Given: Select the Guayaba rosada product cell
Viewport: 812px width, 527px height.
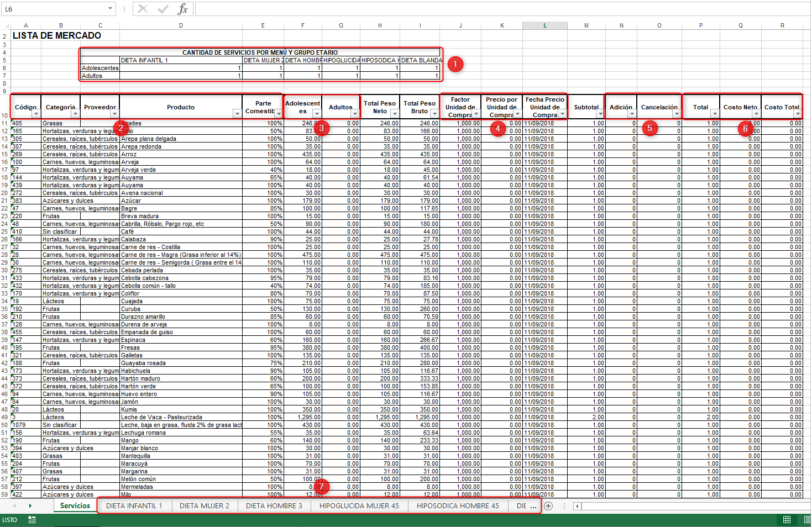Looking at the screenshot, I should 181,363.
